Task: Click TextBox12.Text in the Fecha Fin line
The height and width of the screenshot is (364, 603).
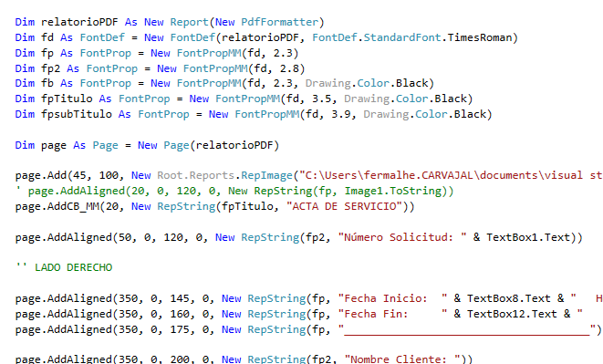Action: point(512,314)
